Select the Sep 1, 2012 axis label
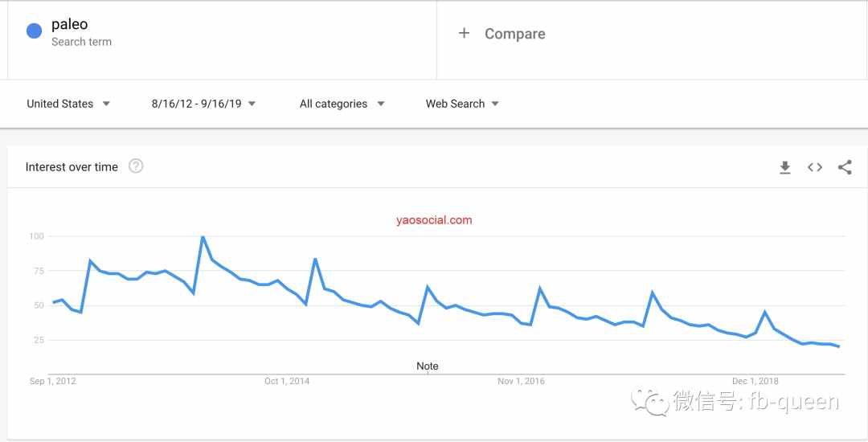Screen dimensions: 868x442 tap(52, 381)
